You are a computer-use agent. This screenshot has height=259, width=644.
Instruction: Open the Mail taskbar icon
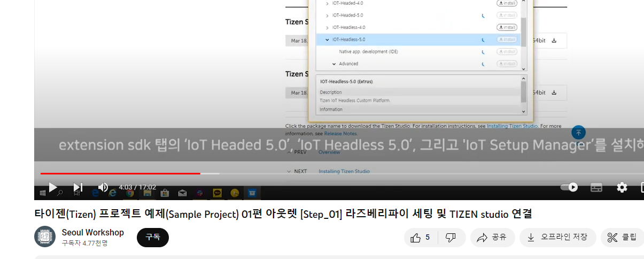(182, 193)
